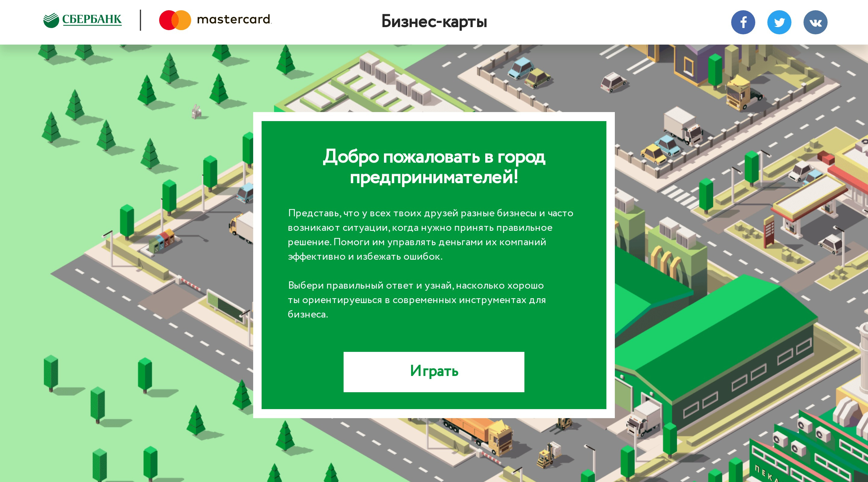This screenshot has width=868, height=482.
Task: Click the paragraph starting with Выбери
Action: coord(417,299)
